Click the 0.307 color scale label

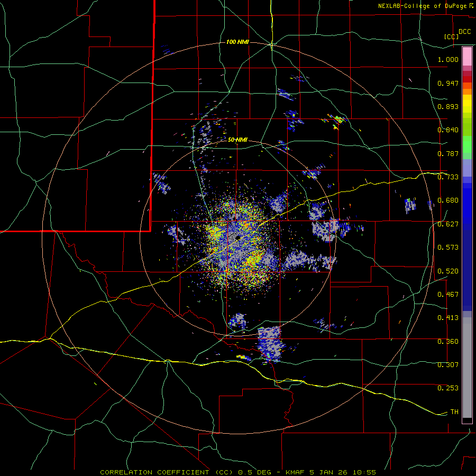point(448,364)
